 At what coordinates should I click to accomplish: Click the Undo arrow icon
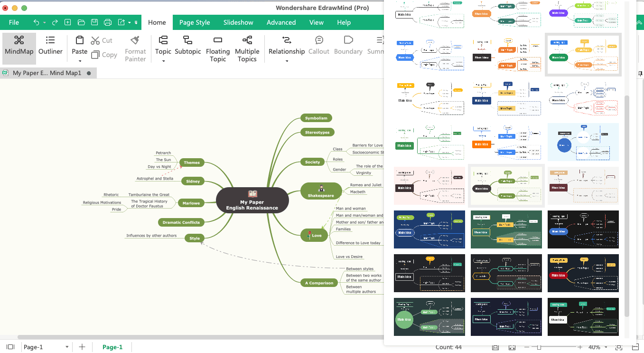click(37, 22)
